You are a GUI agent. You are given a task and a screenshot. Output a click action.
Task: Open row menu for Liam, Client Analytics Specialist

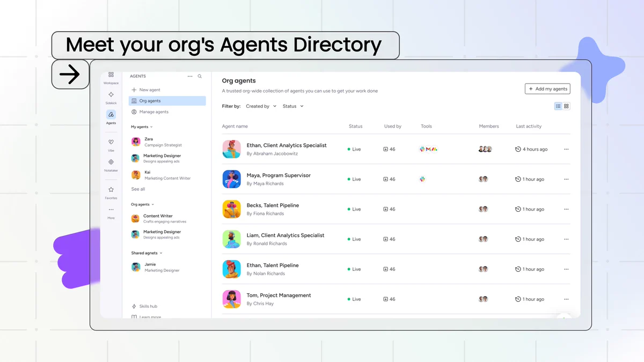566,239
